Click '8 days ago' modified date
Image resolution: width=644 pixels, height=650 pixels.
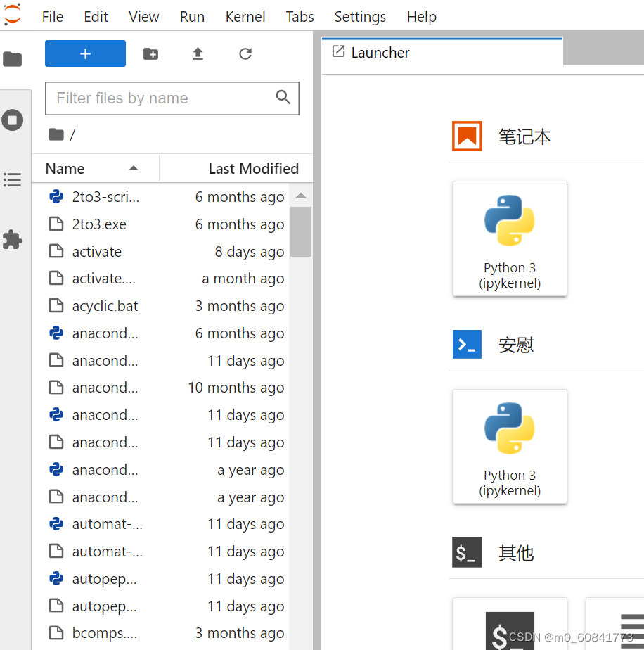pos(250,252)
